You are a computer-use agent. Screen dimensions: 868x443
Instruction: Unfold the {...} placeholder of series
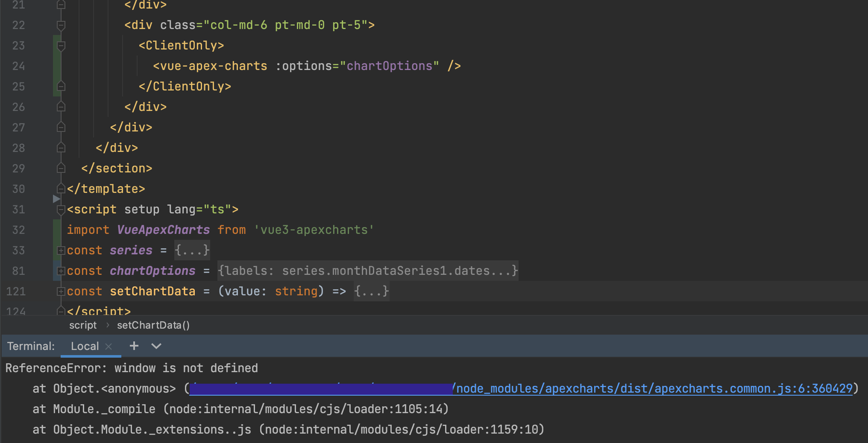192,250
